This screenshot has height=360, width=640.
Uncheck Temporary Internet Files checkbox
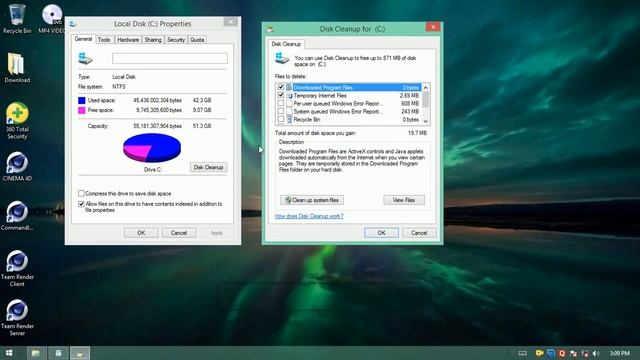(x=280, y=95)
